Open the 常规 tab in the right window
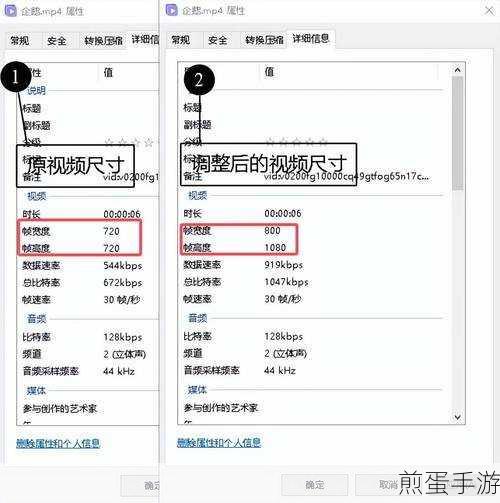Viewport: 500px width, 503px height. (181, 40)
